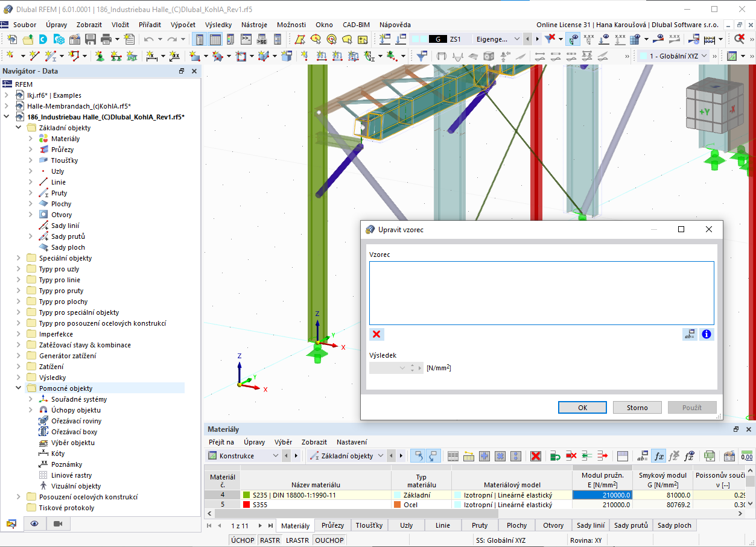
Task: Expand Posouzení ocelových konstrukcí node at bottom
Action: coord(18,497)
